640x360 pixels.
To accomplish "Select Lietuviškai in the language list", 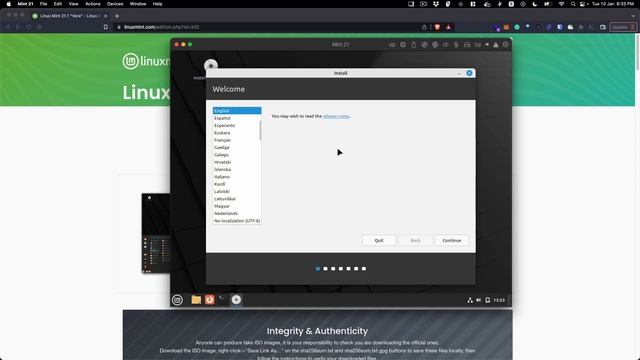I will (236, 199).
